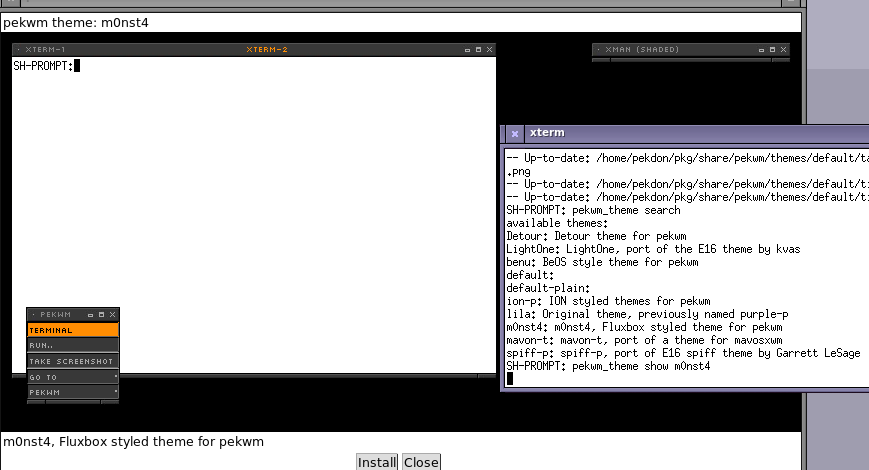This screenshot has height=470, width=869.
Task: Click the maximize icon on PEKWM menu titlebar
Action: coord(101,315)
